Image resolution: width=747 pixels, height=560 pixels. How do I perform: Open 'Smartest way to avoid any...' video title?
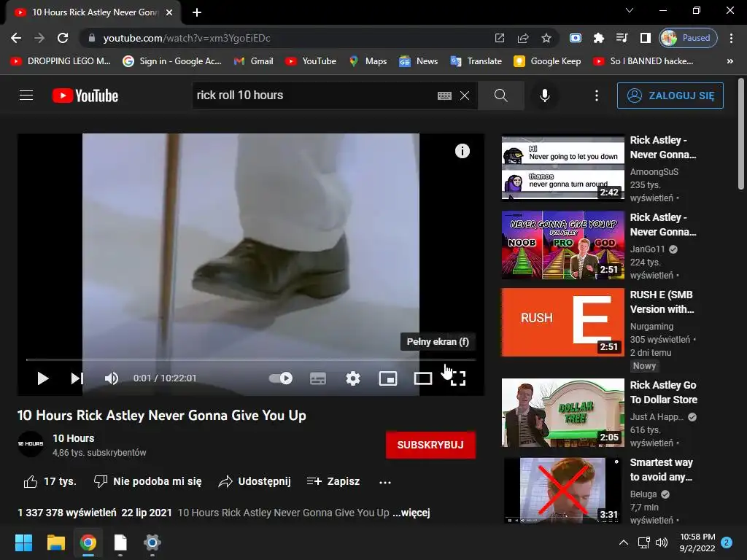click(x=661, y=470)
